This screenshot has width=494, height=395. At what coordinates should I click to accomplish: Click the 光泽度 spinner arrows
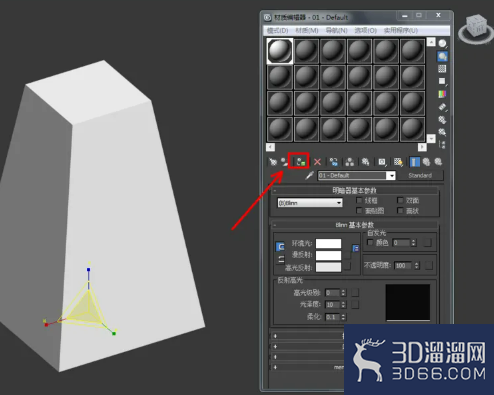343,305
